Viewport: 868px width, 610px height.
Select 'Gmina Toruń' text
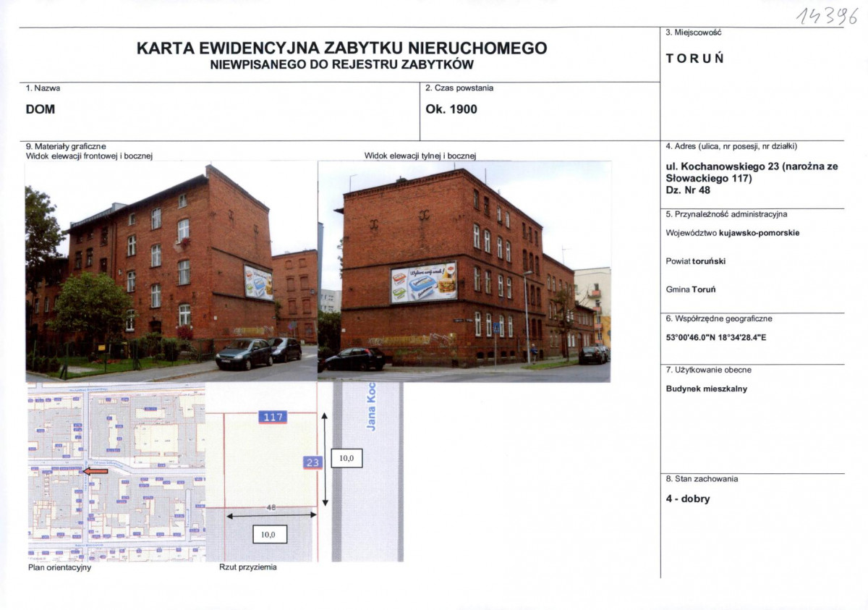click(690, 289)
